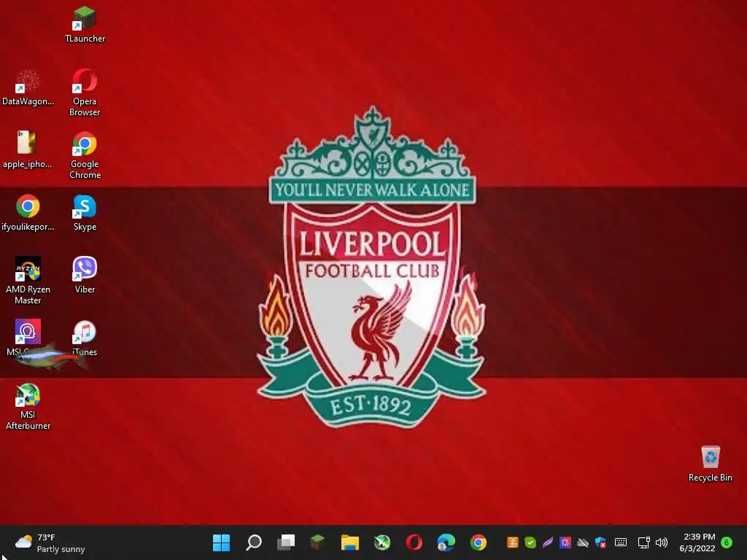The width and height of the screenshot is (747, 560).
Task: Open Opera from the taskbar
Action: [414, 542]
